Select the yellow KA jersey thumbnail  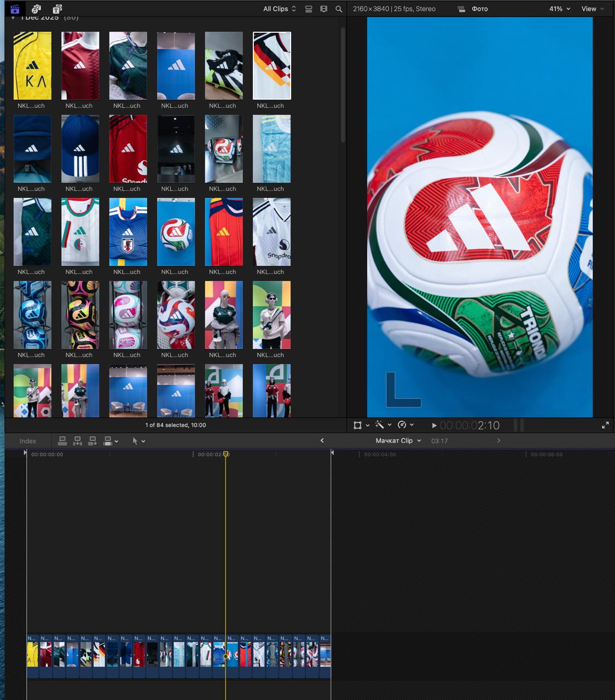coord(32,66)
